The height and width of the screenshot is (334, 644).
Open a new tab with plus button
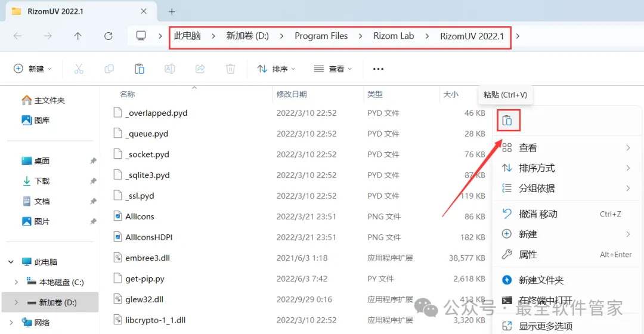click(x=172, y=11)
